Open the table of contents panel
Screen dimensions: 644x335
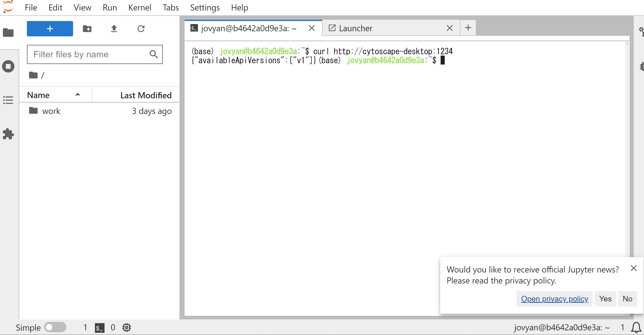(x=8, y=100)
